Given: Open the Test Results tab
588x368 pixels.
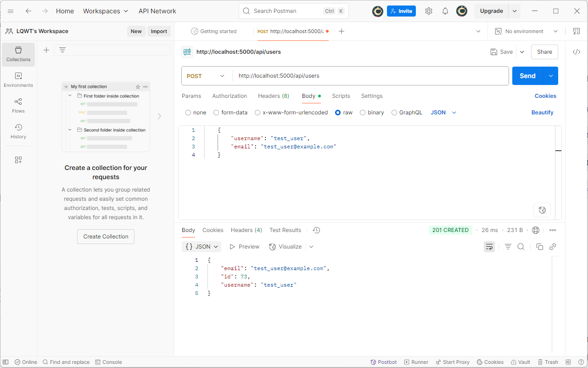Looking at the screenshot, I should [286, 230].
